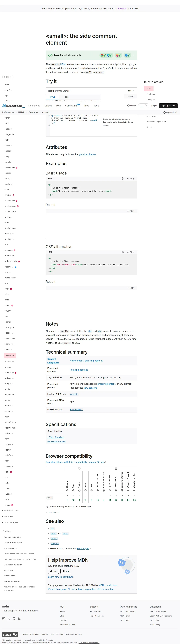Image resolution: width=180 pixels, height=644 pixels.
Task: Play the Basic usage Result block
Action: (x=131, y=211)
